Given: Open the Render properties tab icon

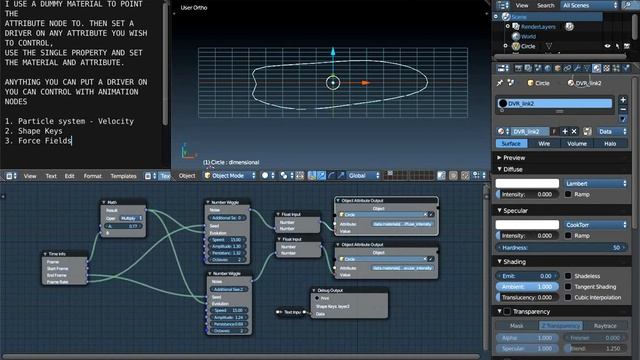Looking at the screenshot, I should [x=518, y=68].
